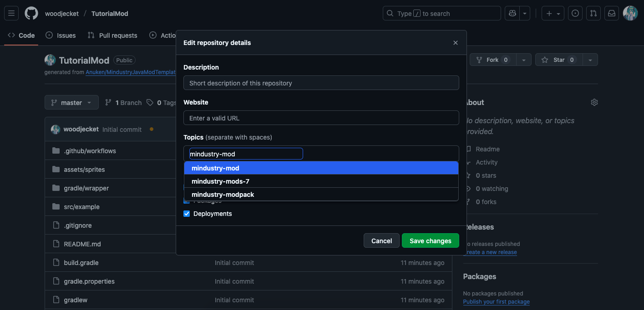Open the About section settings gear
Screen dimensions: 644x310
(594, 102)
